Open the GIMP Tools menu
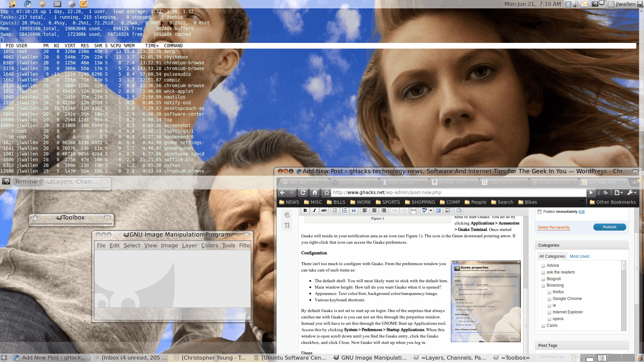 click(x=228, y=245)
